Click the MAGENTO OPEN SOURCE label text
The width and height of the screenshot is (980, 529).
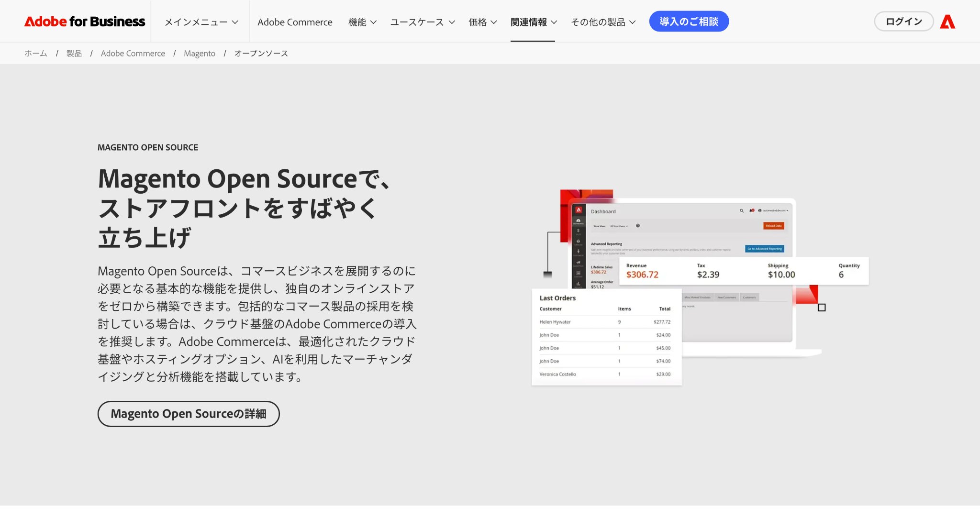coord(148,147)
